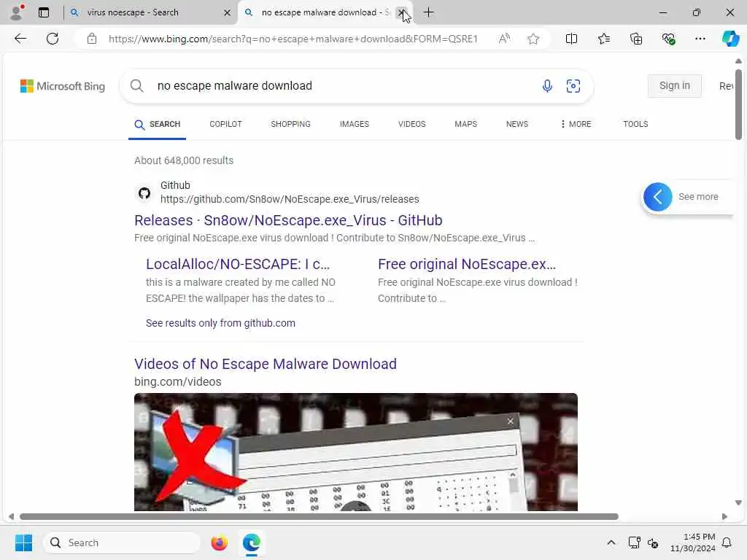Click the scroll up arrow
This screenshot has height=560, width=747.
(738, 61)
